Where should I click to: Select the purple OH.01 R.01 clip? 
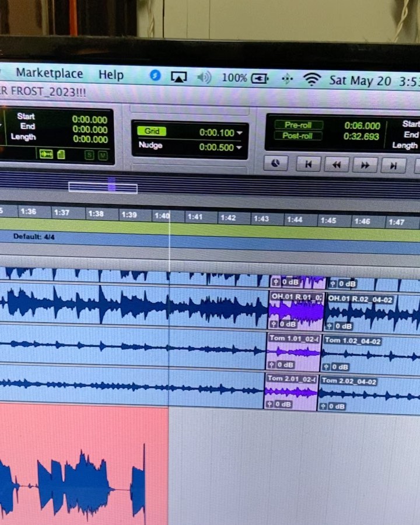coord(296,310)
